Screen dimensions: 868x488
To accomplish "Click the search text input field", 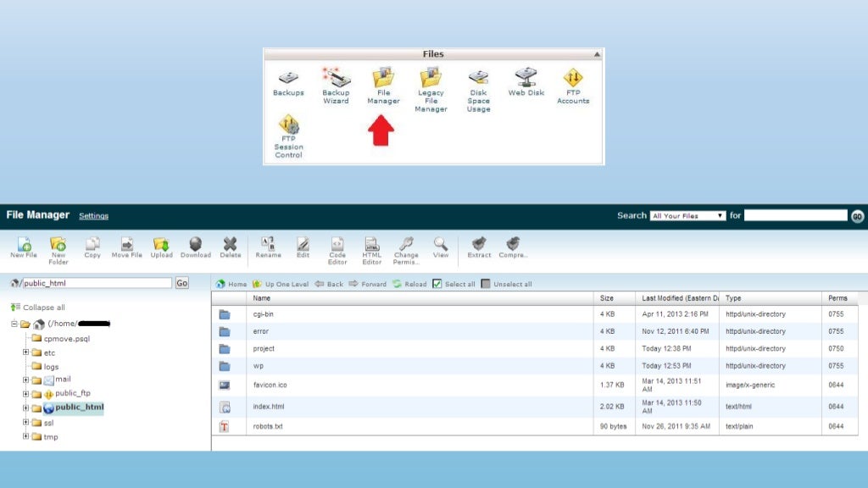I will point(795,216).
